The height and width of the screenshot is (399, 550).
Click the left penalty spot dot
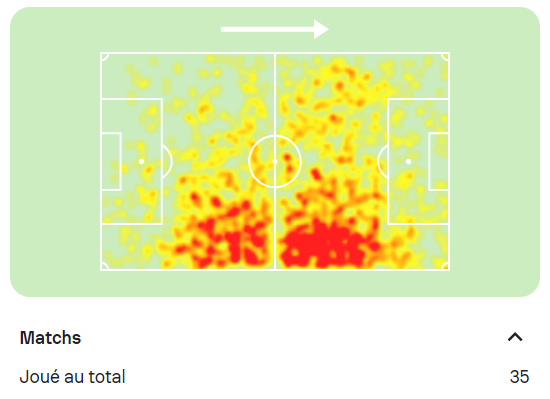[x=141, y=162]
